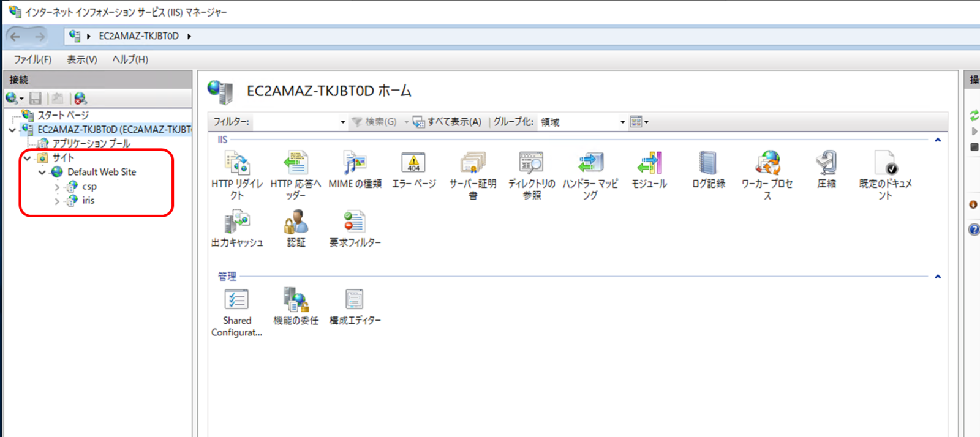Open the 圧縮 feature icon
This screenshot has height=437, width=980.
(826, 165)
